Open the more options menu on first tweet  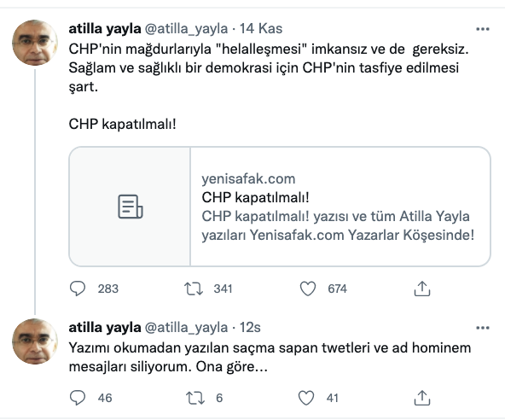[x=483, y=29]
